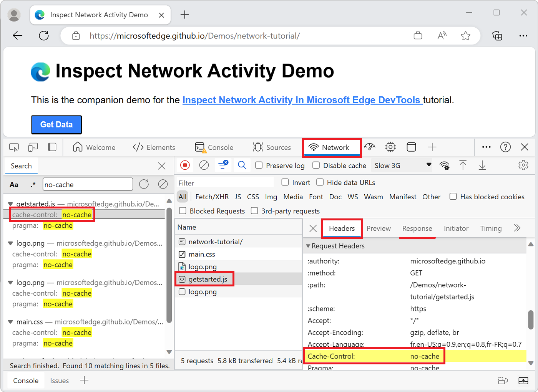
Task: Open network conditions panel
Action: coord(445,165)
